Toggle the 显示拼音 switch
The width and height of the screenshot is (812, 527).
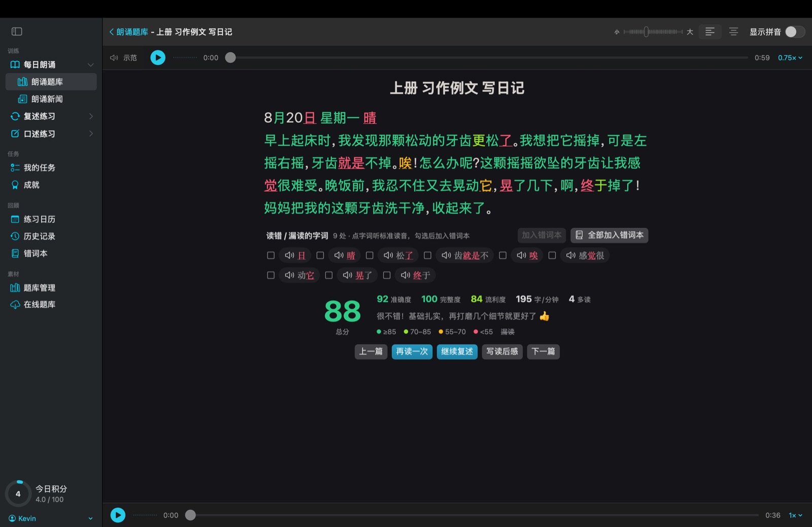(x=795, y=32)
